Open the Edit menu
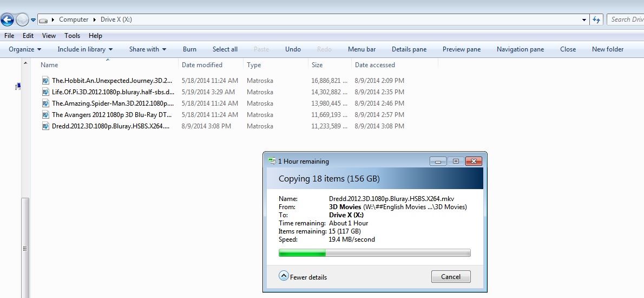644x298 pixels. coord(28,36)
